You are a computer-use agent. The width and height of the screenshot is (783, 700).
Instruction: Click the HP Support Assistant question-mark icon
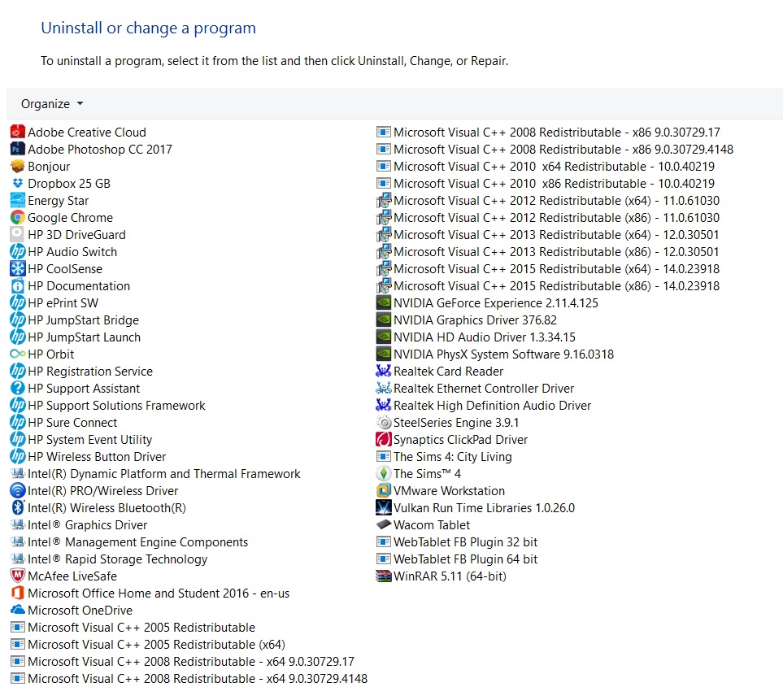click(17, 388)
